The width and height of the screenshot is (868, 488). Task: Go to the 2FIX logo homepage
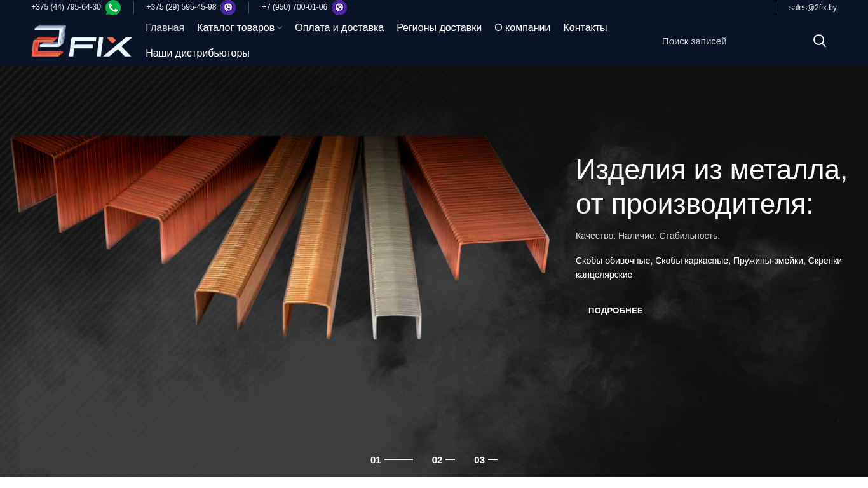(81, 41)
